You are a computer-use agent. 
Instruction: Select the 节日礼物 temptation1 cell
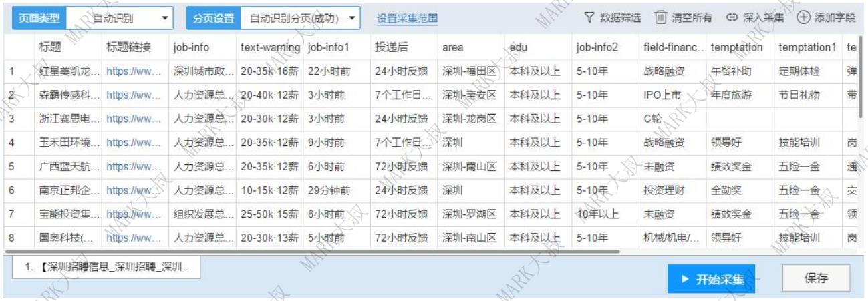tap(807, 95)
